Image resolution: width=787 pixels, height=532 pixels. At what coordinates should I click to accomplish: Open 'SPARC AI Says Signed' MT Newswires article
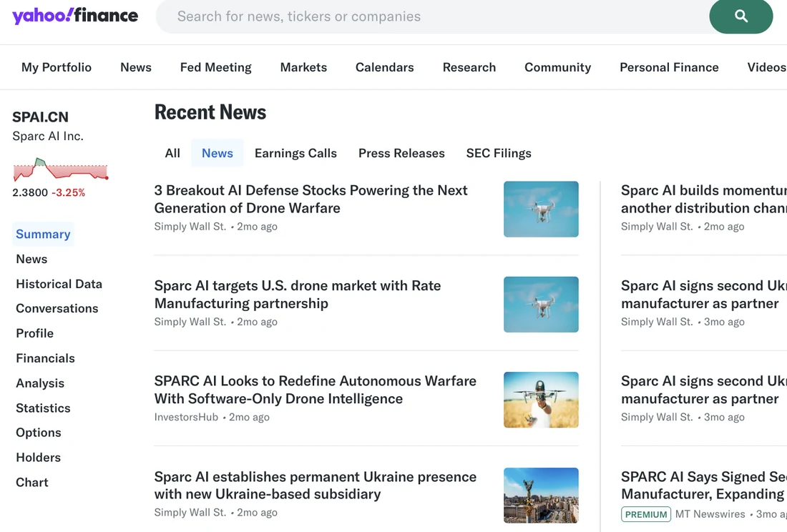(x=704, y=486)
